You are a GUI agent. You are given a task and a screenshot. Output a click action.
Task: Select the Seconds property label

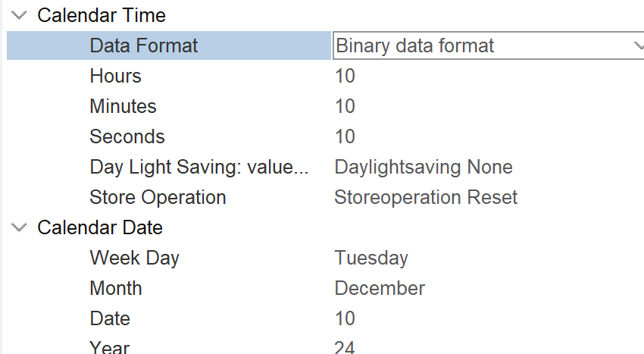tap(127, 136)
